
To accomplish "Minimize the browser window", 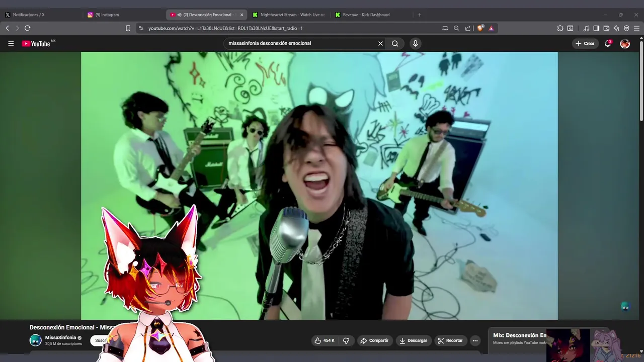I will [x=605, y=15].
